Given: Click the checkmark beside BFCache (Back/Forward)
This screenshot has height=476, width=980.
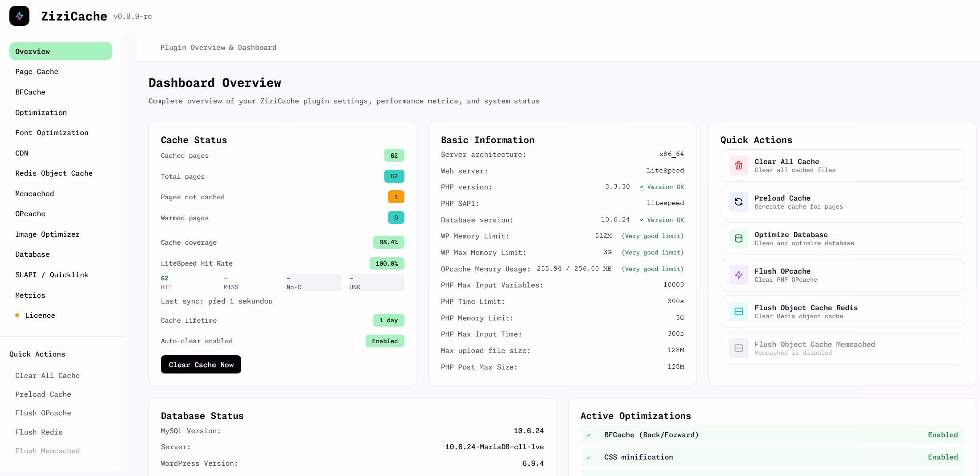Looking at the screenshot, I should click(589, 435).
